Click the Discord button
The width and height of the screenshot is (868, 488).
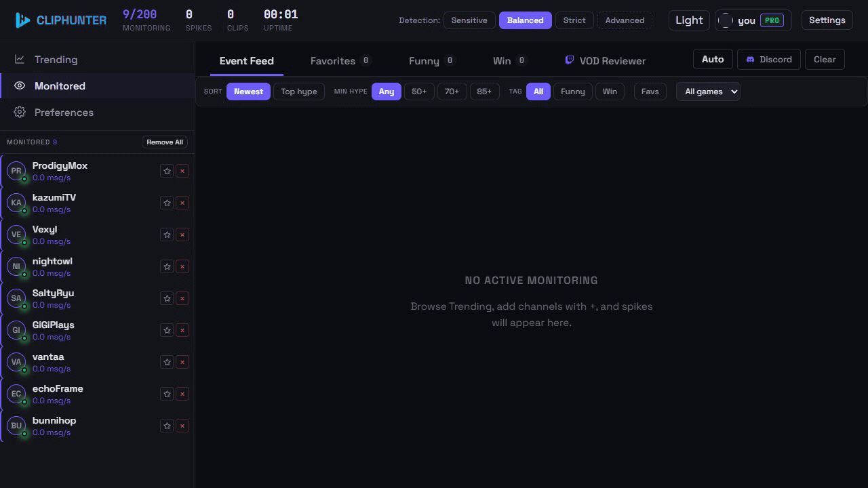pyautogui.click(x=769, y=59)
